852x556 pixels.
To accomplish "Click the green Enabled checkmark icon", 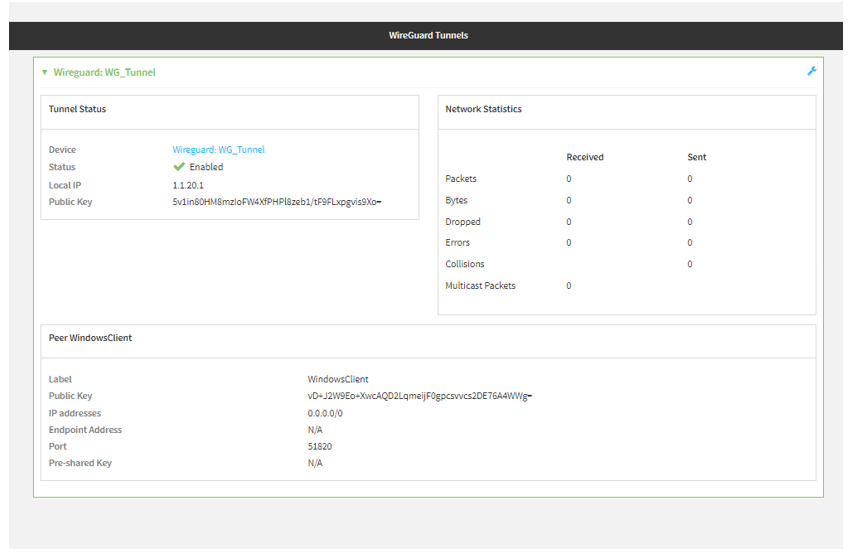I will click(179, 167).
